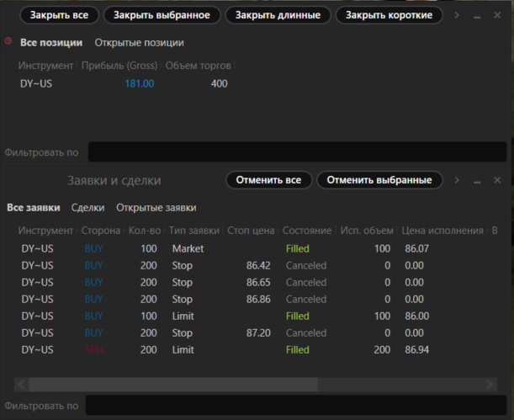Image resolution: width=514 pixels, height=420 pixels.
Task: Minimize the positions panel
Action: pyautogui.click(x=477, y=15)
